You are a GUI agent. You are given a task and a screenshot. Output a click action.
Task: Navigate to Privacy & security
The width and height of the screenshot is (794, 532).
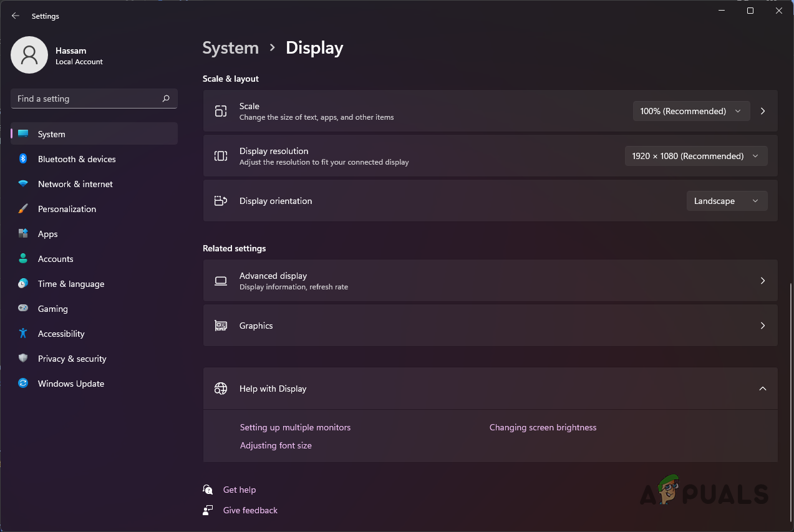tap(94, 359)
